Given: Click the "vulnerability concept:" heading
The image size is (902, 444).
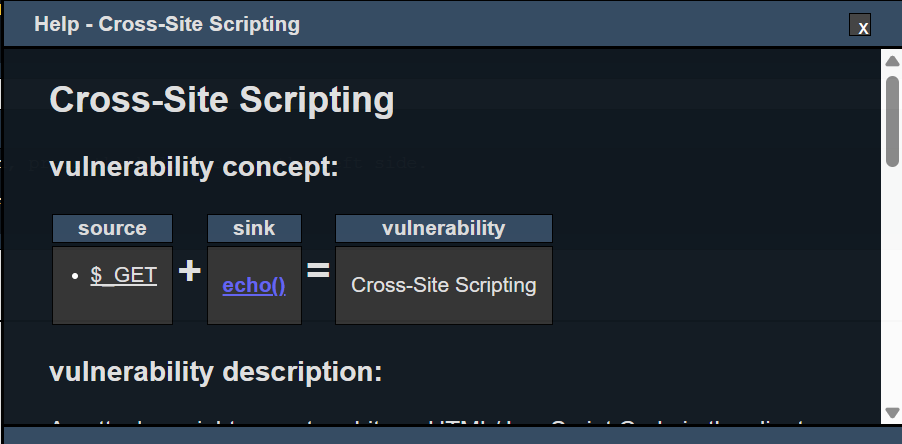Looking at the screenshot, I should tap(193, 167).
